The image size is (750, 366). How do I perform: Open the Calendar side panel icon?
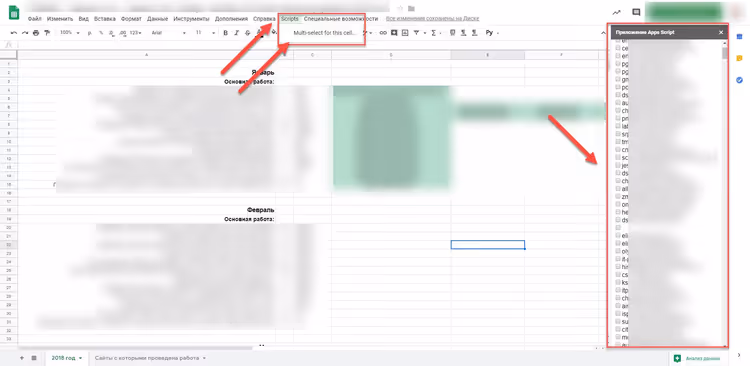tap(739, 37)
